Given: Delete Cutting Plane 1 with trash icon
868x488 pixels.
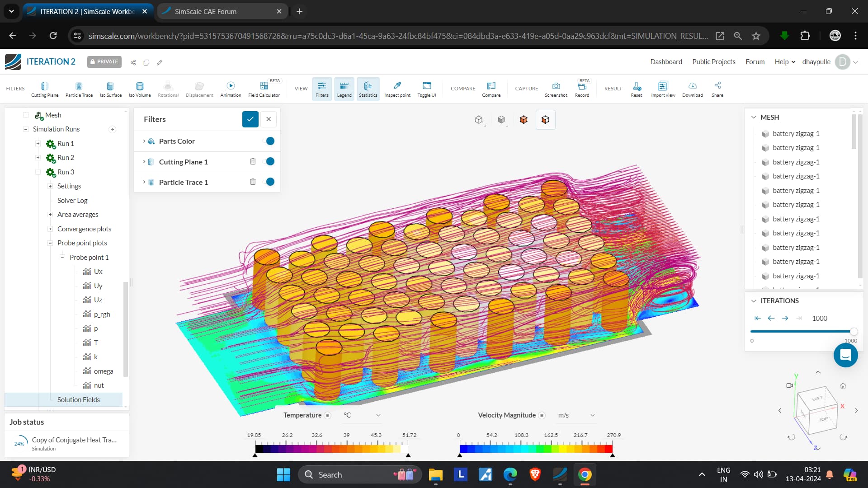Looking at the screenshot, I should tap(253, 161).
